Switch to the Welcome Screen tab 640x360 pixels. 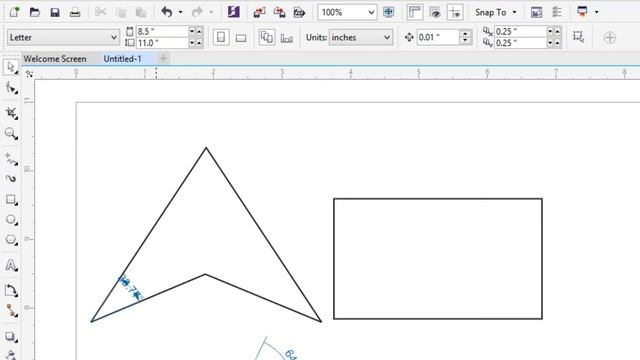click(x=55, y=59)
